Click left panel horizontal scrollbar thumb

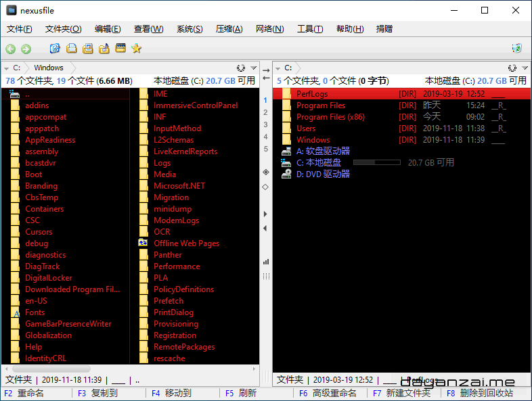51,369
